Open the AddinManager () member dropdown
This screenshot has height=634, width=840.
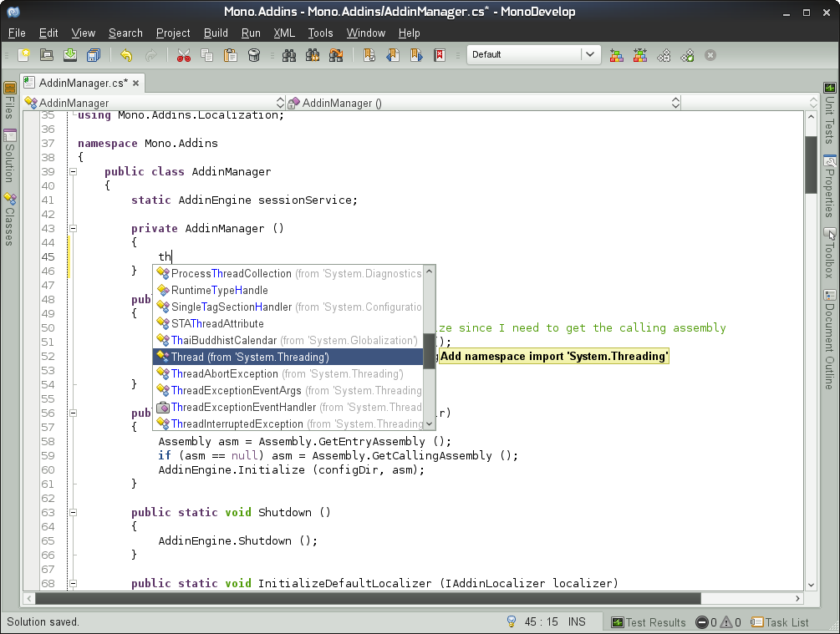(483, 103)
